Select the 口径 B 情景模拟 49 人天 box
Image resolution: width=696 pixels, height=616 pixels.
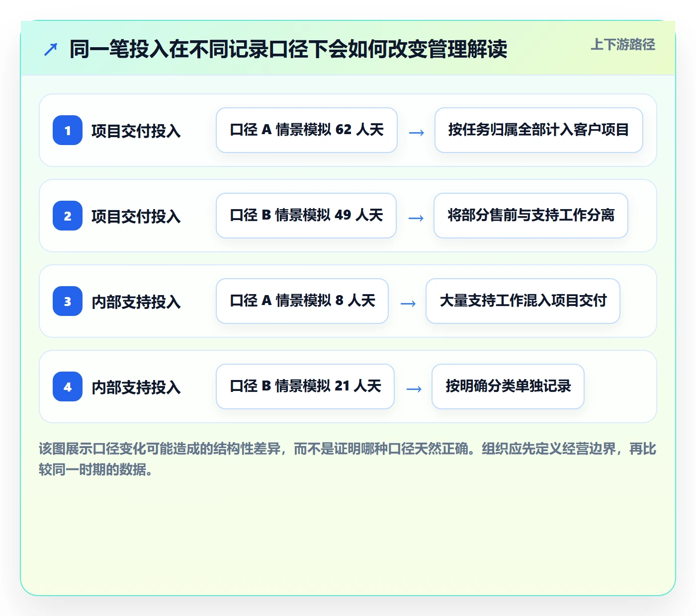tap(306, 216)
